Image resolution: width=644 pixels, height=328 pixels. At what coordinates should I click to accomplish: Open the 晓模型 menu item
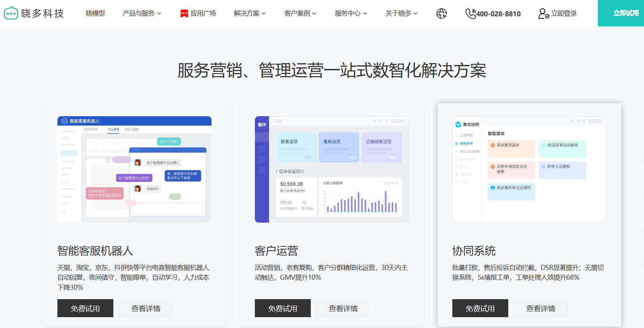pos(95,13)
